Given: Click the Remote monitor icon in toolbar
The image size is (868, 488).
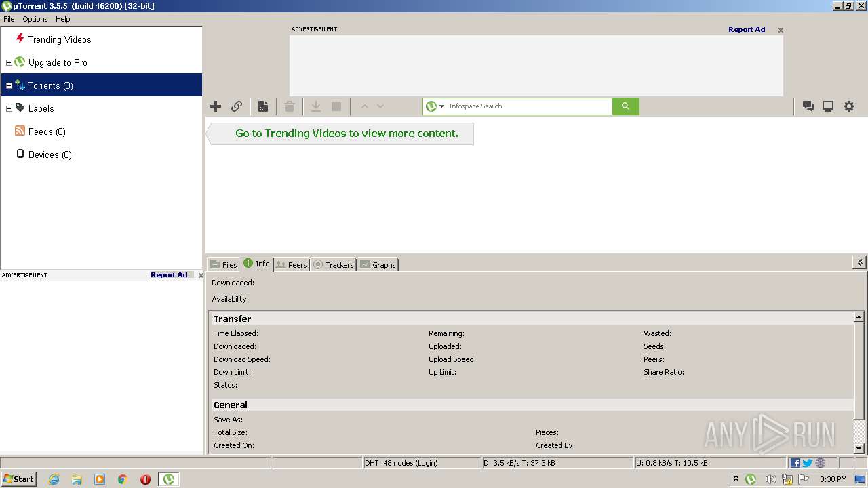Looking at the screenshot, I should point(828,106).
